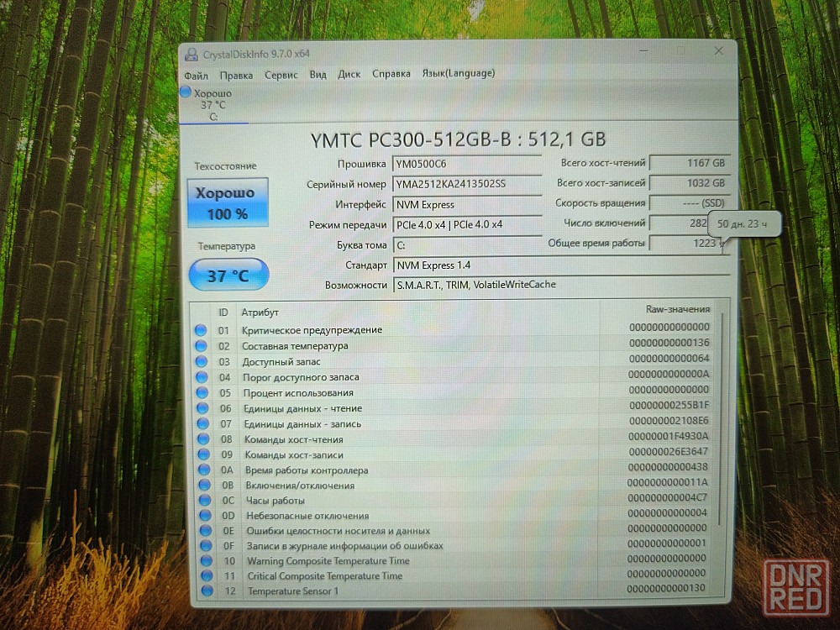This screenshot has height=630, width=840.
Task: Click status icon for Процент использования row
Action: (202, 392)
